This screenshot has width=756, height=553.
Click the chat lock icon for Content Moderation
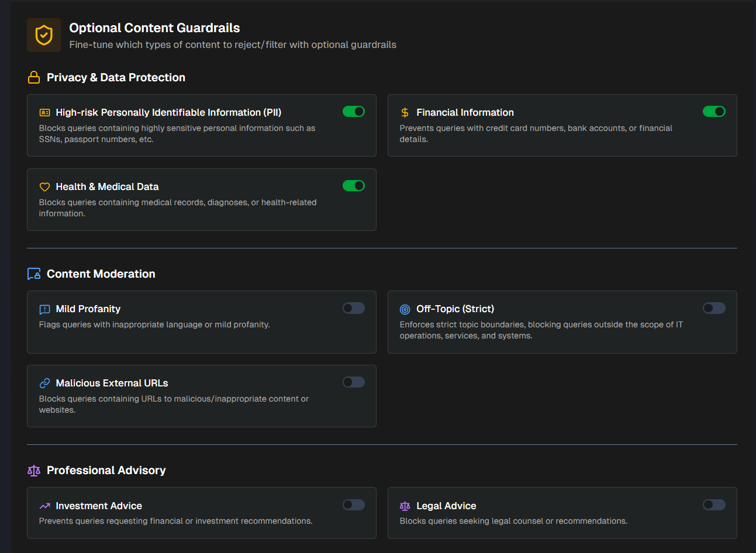point(34,274)
